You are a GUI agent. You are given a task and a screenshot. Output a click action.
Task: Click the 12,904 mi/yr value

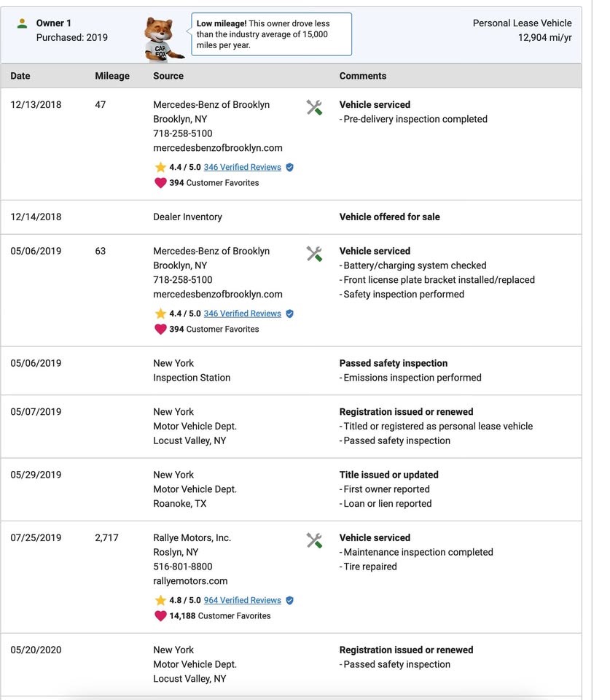pos(545,37)
